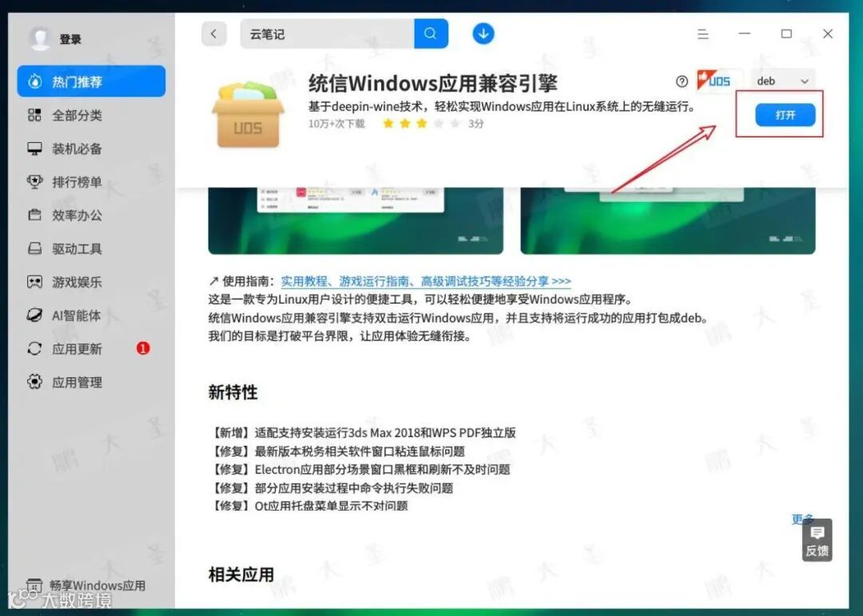863x616 pixels.
Task: Click the back arrow button
Action: (x=213, y=34)
